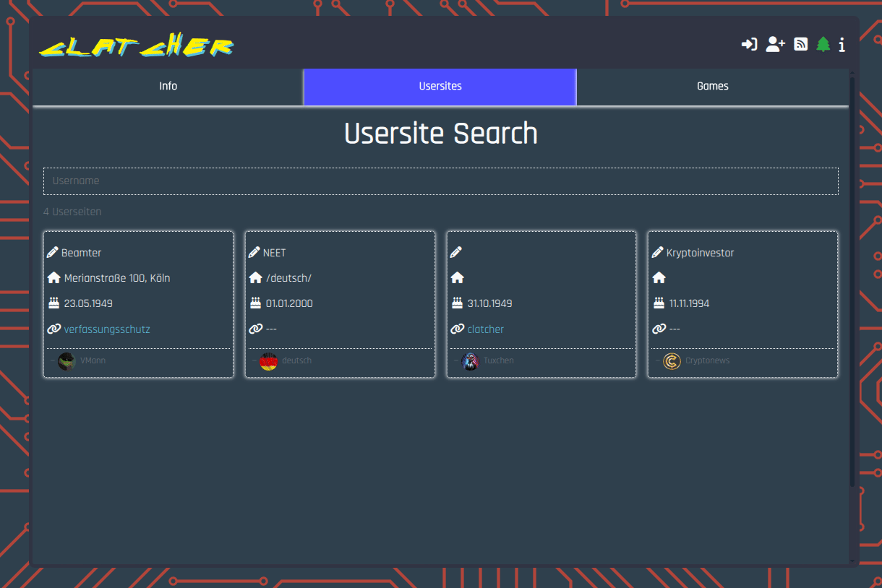Click the date '31.10.1949'
The width and height of the screenshot is (882, 588).
point(489,303)
